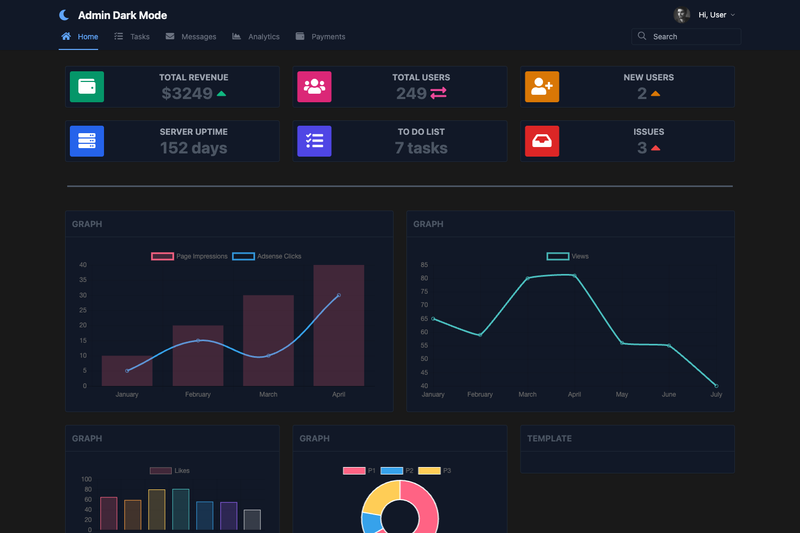Click the green wallet Total Revenue icon
800x533 pixels.
click(x=87, y=87)
